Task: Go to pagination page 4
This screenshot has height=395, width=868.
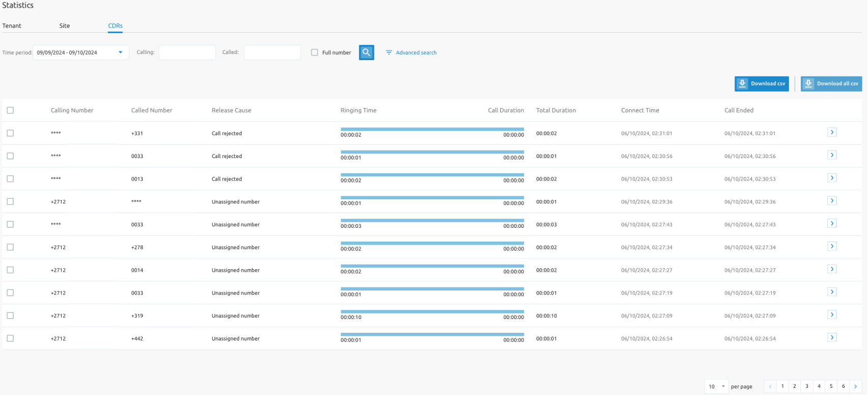Action: (x=819, y=386)
